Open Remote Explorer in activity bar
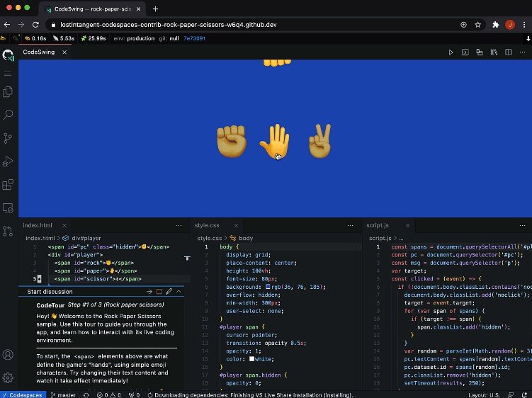The width and height of the screenshot is (532, 398). 8,207
